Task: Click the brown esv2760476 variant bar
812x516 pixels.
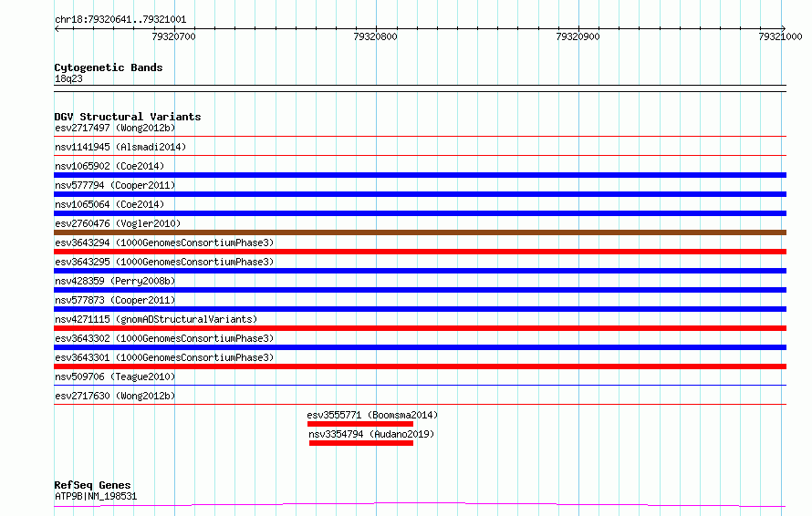Action: click(420, 232)
